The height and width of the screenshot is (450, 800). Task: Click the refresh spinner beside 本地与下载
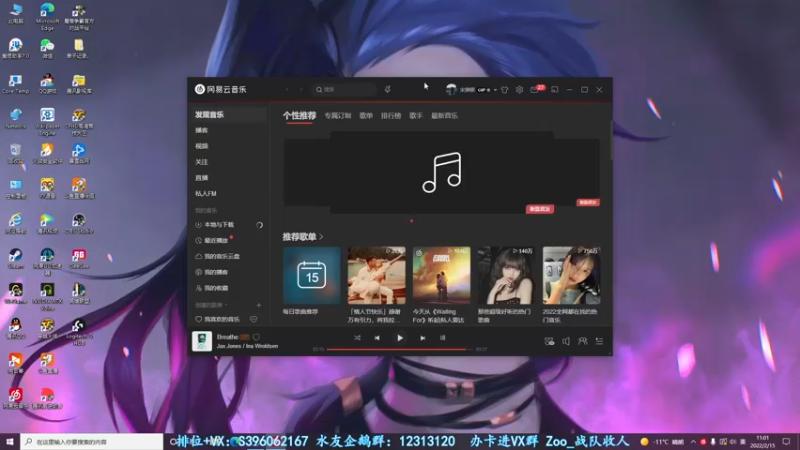[259, 225]
